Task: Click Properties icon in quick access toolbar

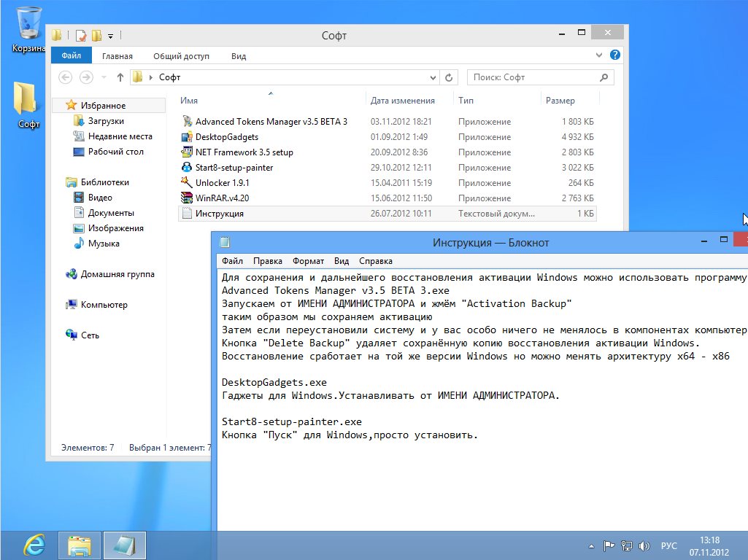Action: pyautogui.click(x=81, y=35)
